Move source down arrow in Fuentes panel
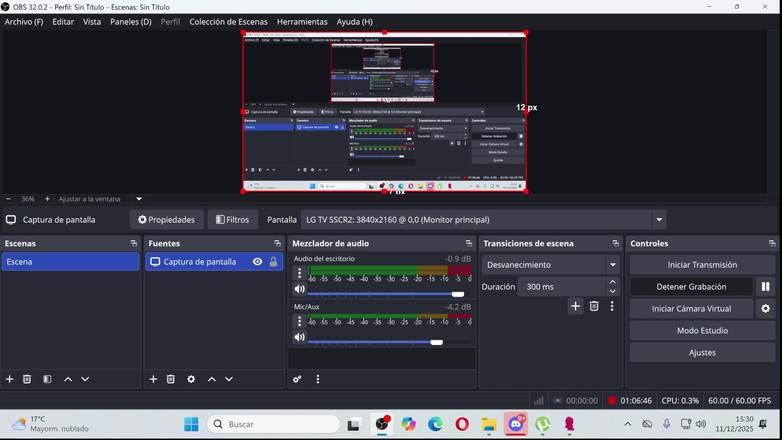 point(229,379)
